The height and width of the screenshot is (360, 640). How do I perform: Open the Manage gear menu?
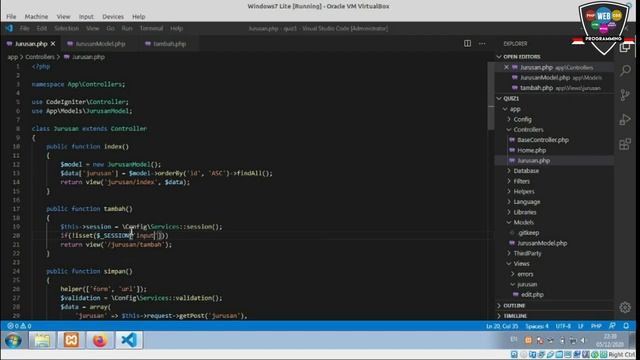click(x=625, y=307)
